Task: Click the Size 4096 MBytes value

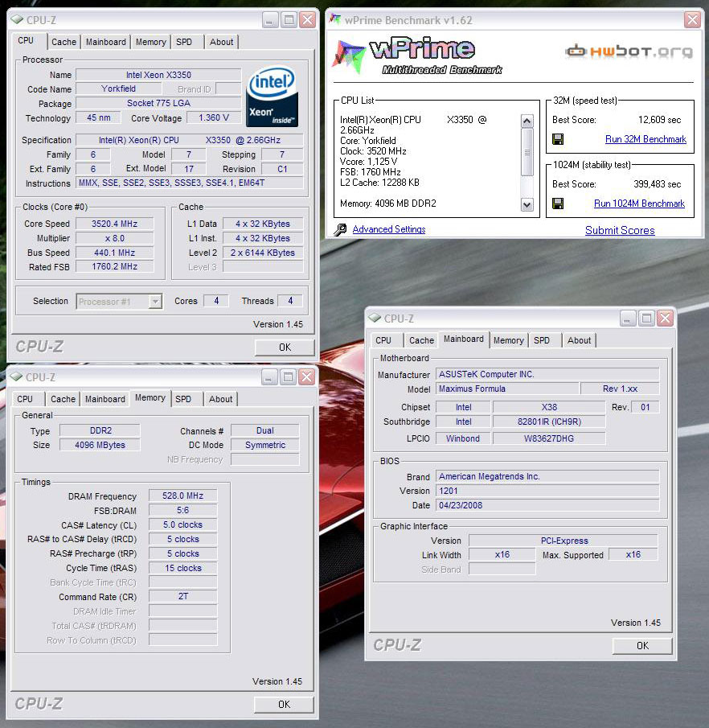Action: (x=100, y=445)
